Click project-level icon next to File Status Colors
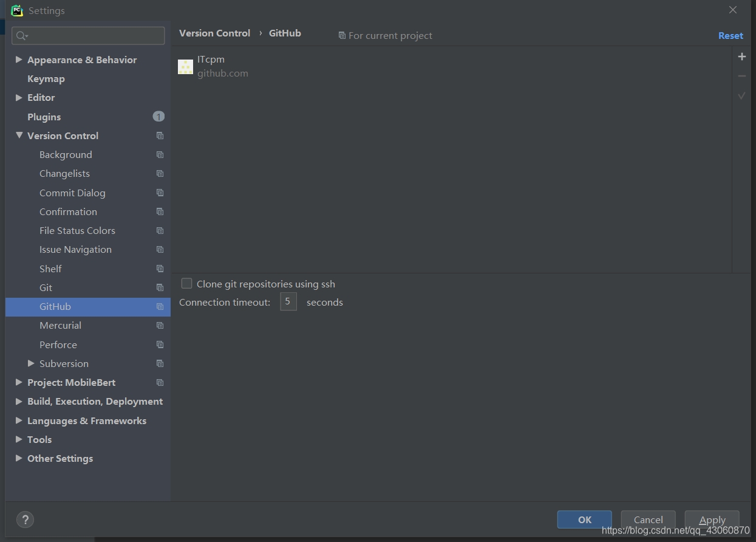Viewport: 756px width, 542px height. coord(160,230)
